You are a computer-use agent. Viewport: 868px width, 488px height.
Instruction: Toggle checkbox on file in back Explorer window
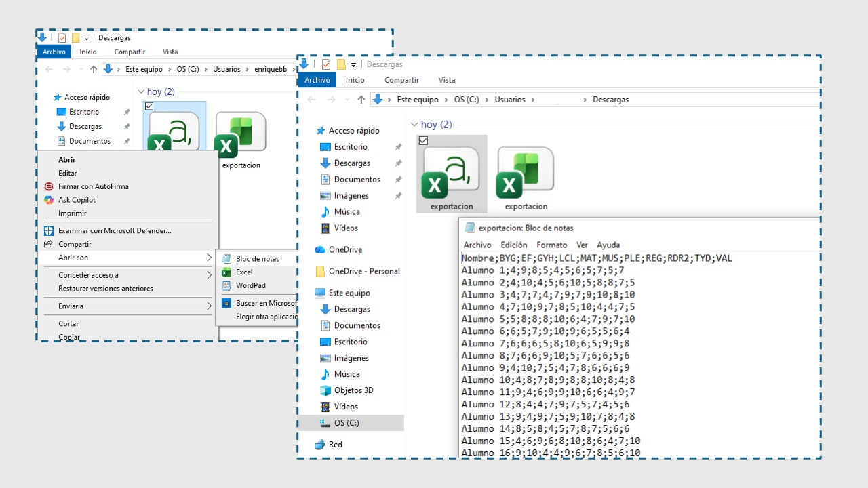tap(149, 106)
